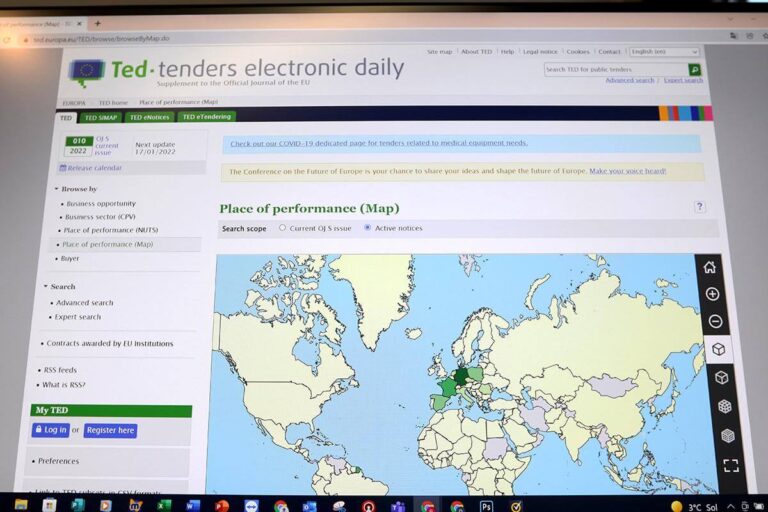Select the Current OJ S issue radio

tap(282, 228)
